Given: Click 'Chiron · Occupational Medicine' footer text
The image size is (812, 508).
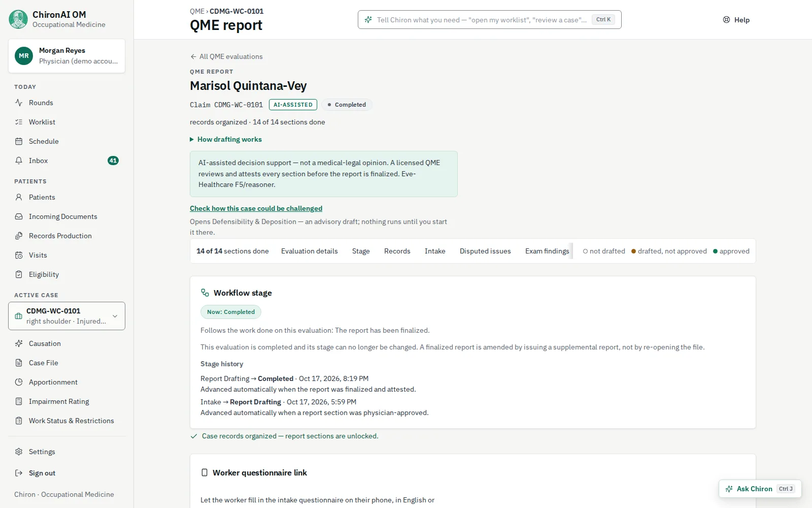Looking at the screenshot, I should point(64,494).
